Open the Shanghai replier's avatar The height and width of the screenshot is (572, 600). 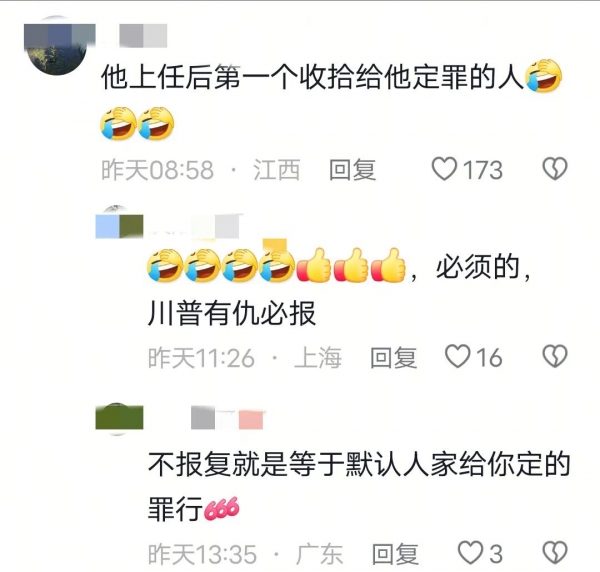(x=119, y=224)
